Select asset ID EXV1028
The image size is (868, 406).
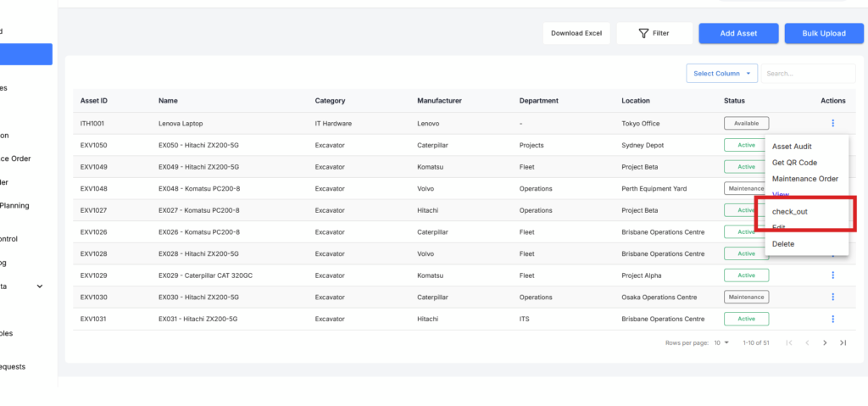tap(93, 253)
